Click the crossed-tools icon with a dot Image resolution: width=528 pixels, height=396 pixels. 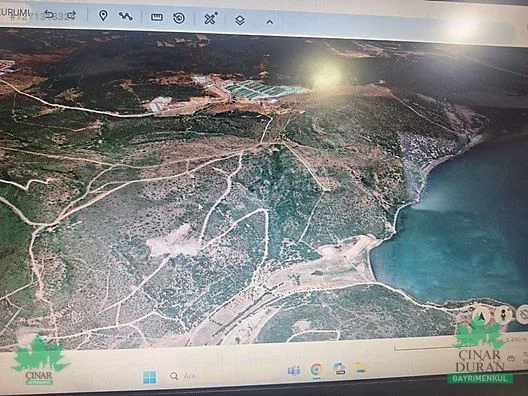point(211,18)
